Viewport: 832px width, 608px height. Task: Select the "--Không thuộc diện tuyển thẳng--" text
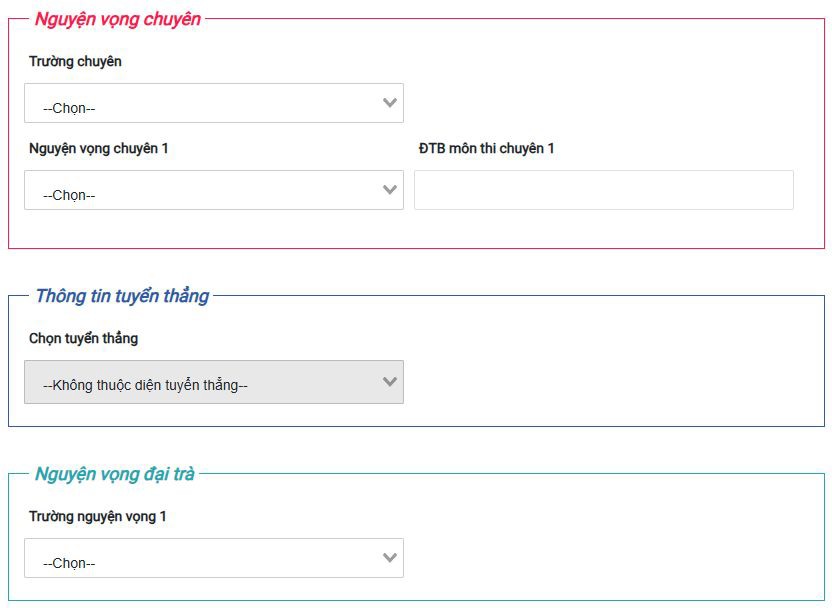[x=145, y=385]
